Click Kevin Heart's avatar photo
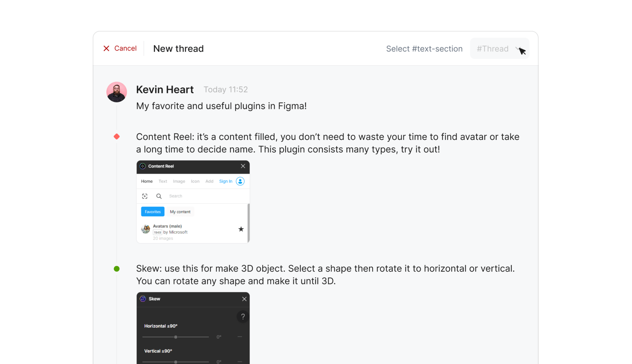Screen dimensions: 632x364 117,92
